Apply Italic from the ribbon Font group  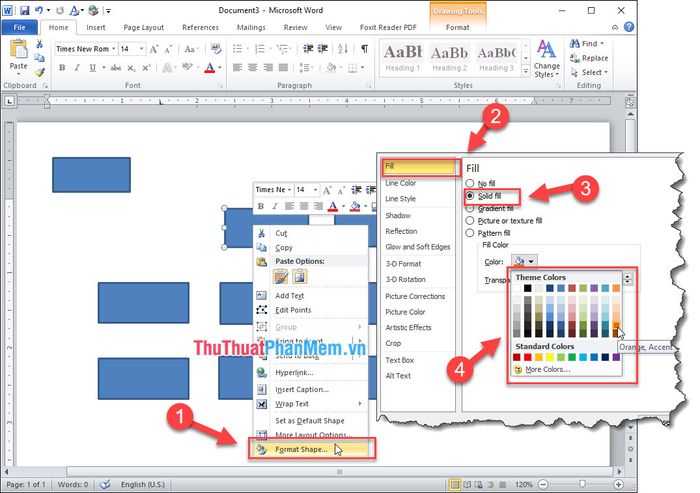tap(77, 68)
